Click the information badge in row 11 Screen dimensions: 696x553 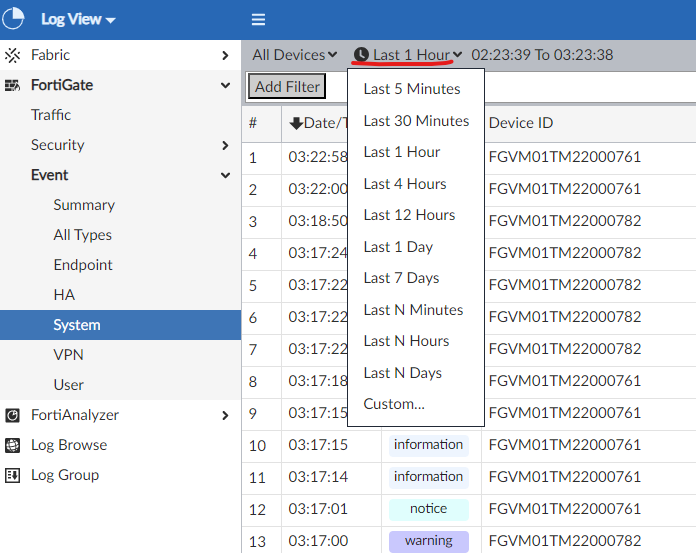click(429, 477)
